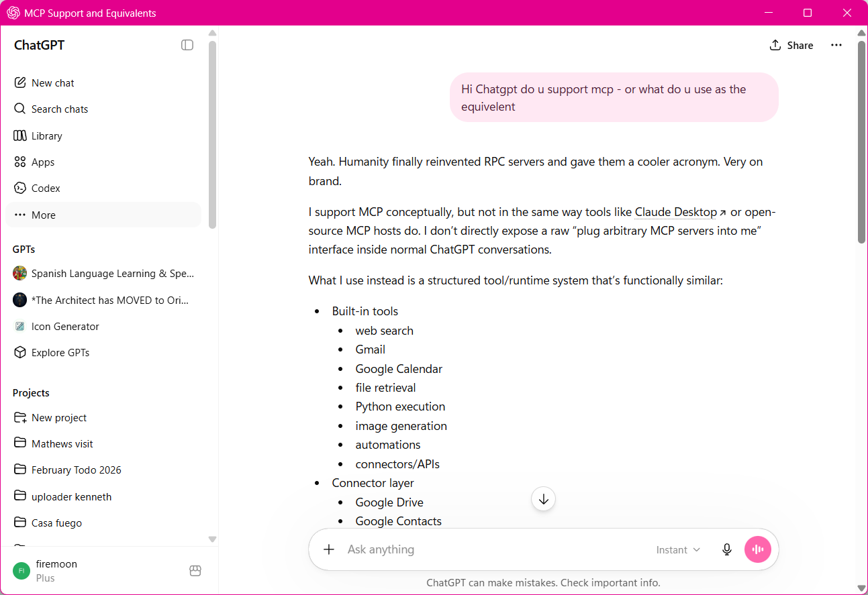Screen dimensions: 868x595
Task: Expand the More menu in sidebar
Action: [x=103, y=215]
